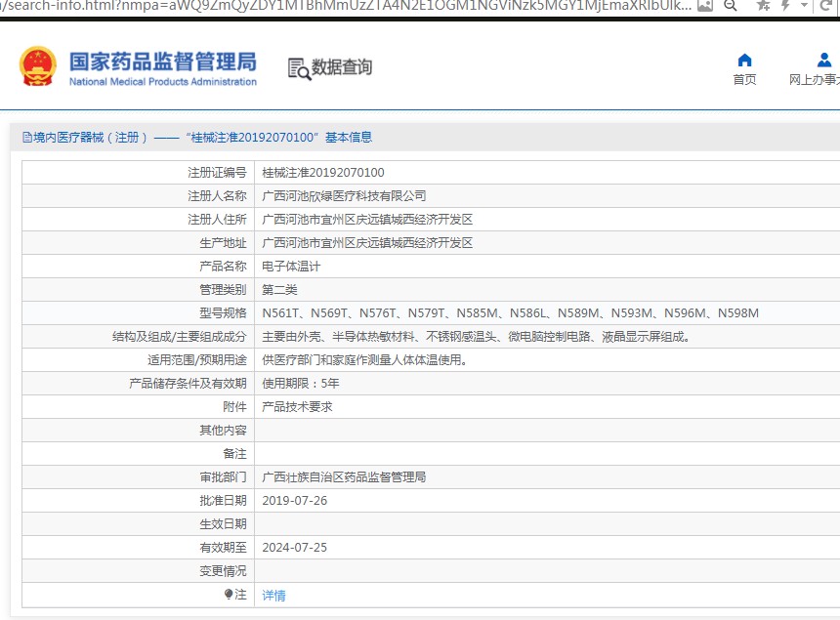Click the 数据查询 search document icon
This screenshot has height=620, width=840.
(298, 67)
